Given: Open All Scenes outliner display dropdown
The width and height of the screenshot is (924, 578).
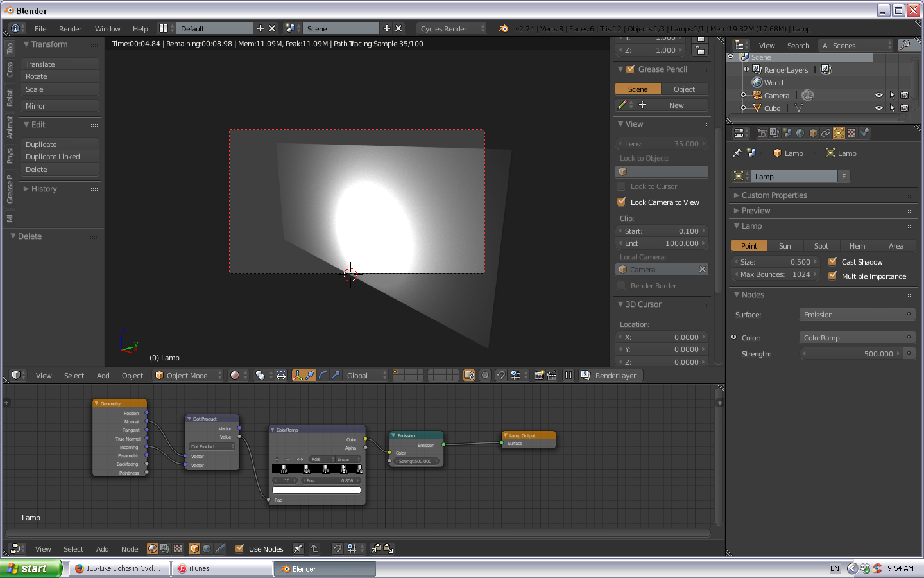Looking at the screenshot, I should tap(856, 45).
